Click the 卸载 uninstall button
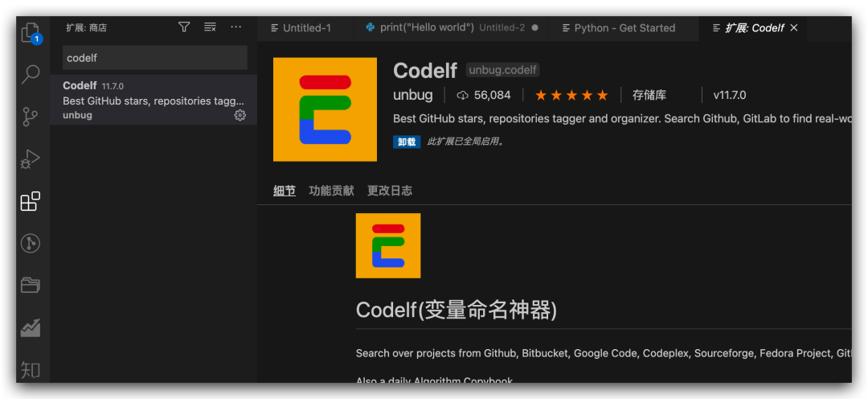The image size is (868, 399). (x=407, y=142)
